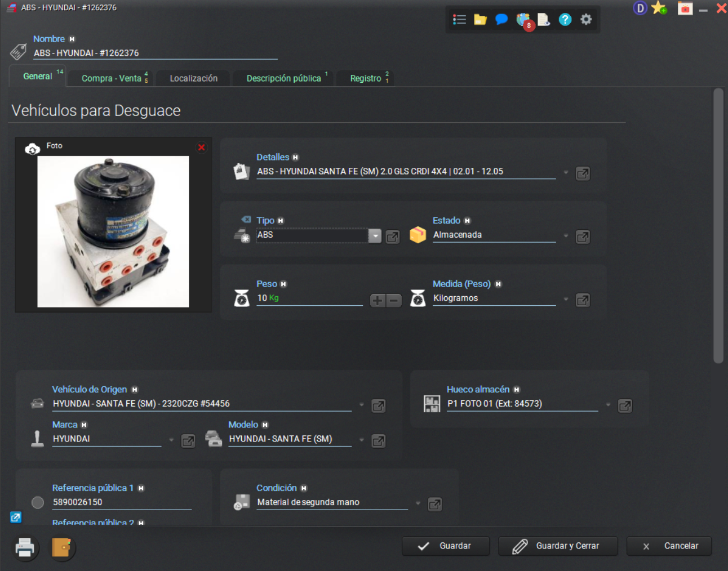
Task: Expand the Tipo ABS combo box
Action: [x=375, y=236]
